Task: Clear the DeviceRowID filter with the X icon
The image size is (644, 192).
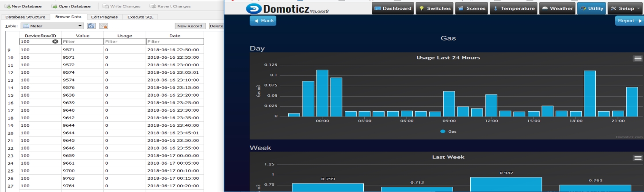Action: point(55,41)
